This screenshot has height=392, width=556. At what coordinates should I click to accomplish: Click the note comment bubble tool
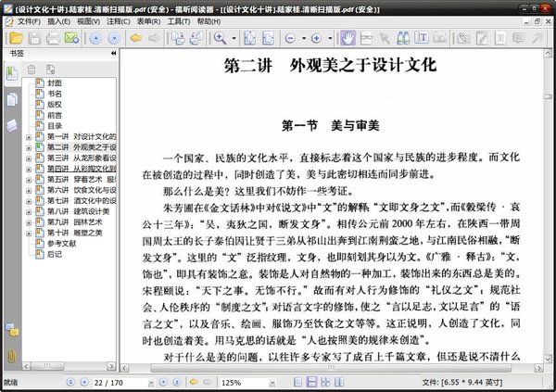519,38
